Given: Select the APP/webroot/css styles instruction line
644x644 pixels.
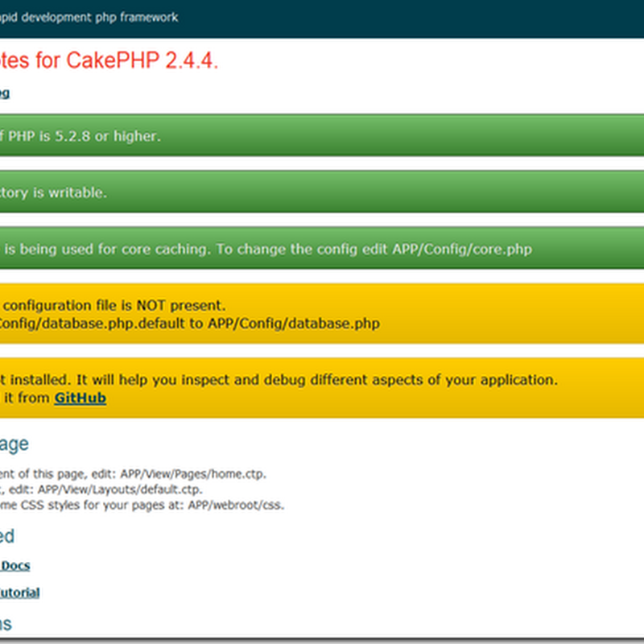Looking at the screenshot, I should [x=142, y=505].
